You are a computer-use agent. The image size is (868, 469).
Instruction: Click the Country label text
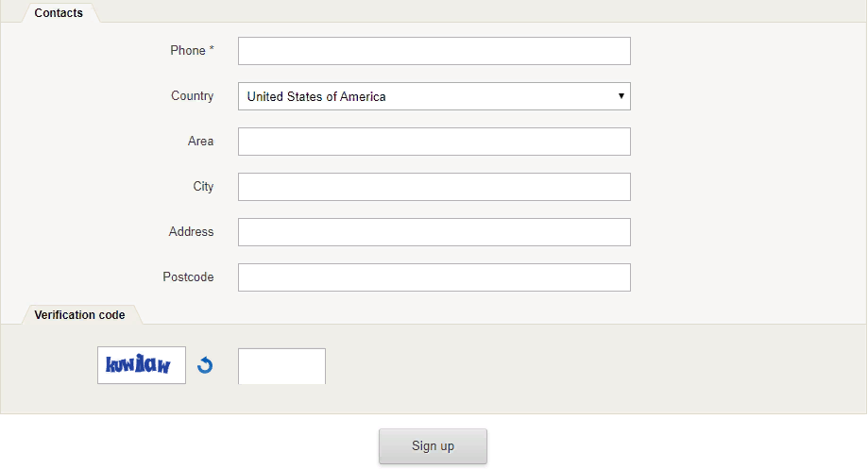pyautogui.click(x=192, y=95)
